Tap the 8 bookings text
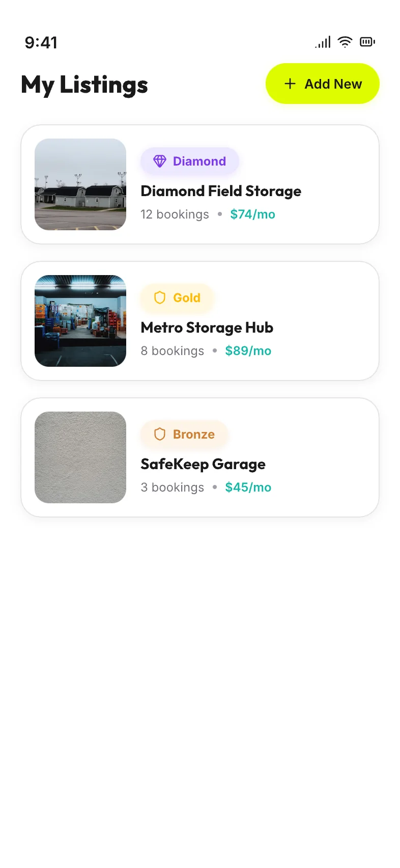The height and width of the screenshot is (868, 400). tap(173, 351)
